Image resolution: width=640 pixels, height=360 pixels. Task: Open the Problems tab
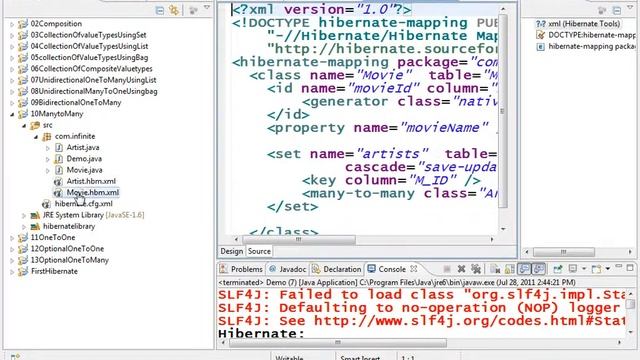click(241, 269)
